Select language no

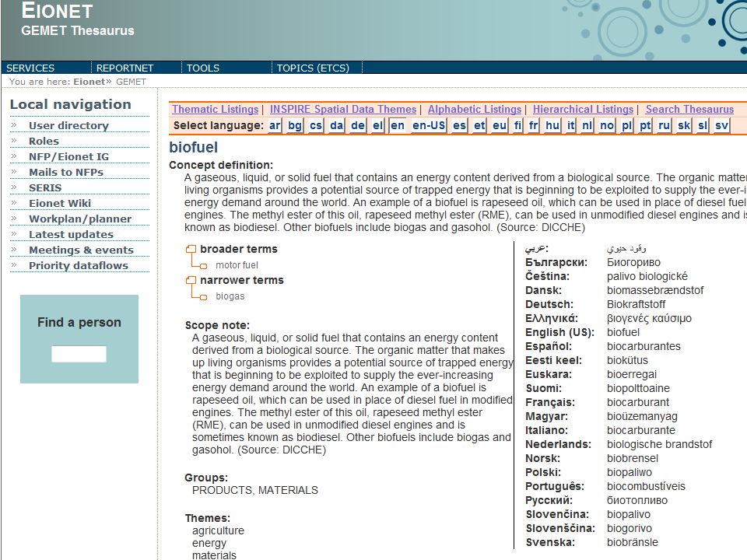(607, 126)
